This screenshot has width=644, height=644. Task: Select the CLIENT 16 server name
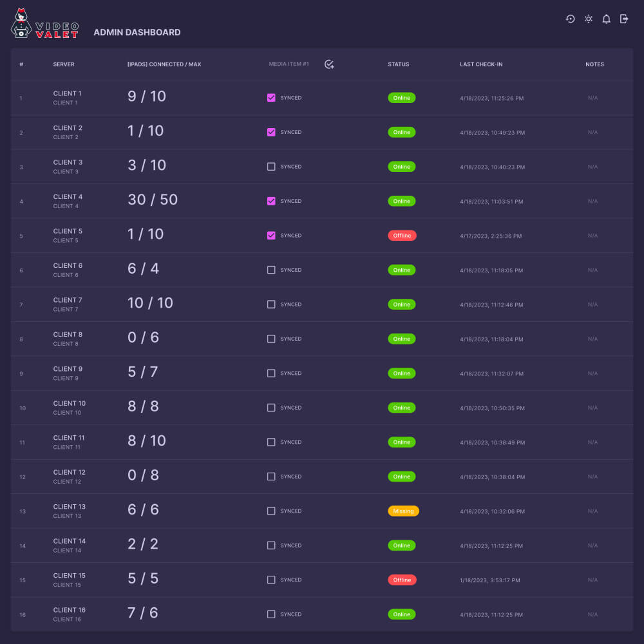point(70,611)
